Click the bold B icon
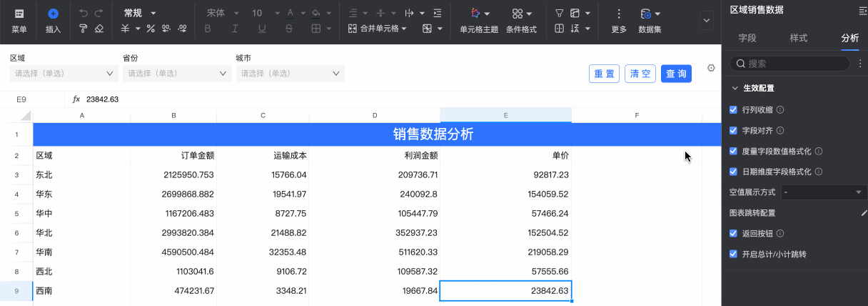 pos(208,29)
